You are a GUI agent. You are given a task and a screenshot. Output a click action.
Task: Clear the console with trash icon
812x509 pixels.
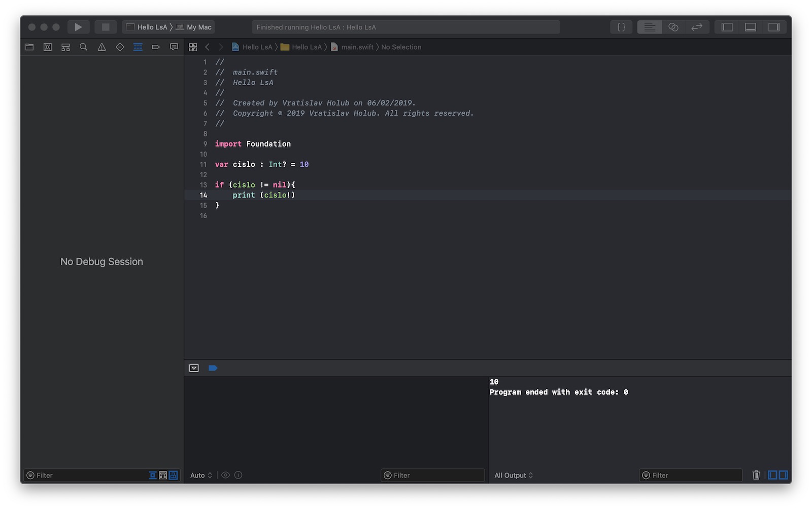(x=756, y=475)
